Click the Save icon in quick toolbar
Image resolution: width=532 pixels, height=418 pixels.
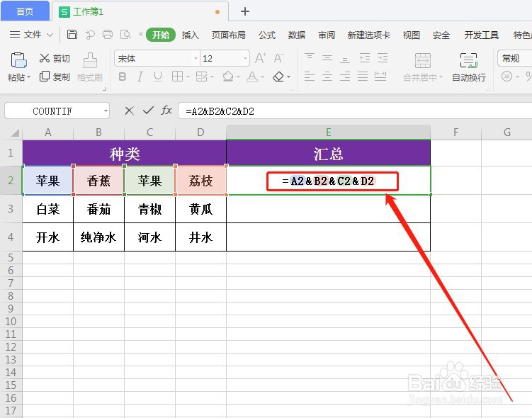(72, 35)
